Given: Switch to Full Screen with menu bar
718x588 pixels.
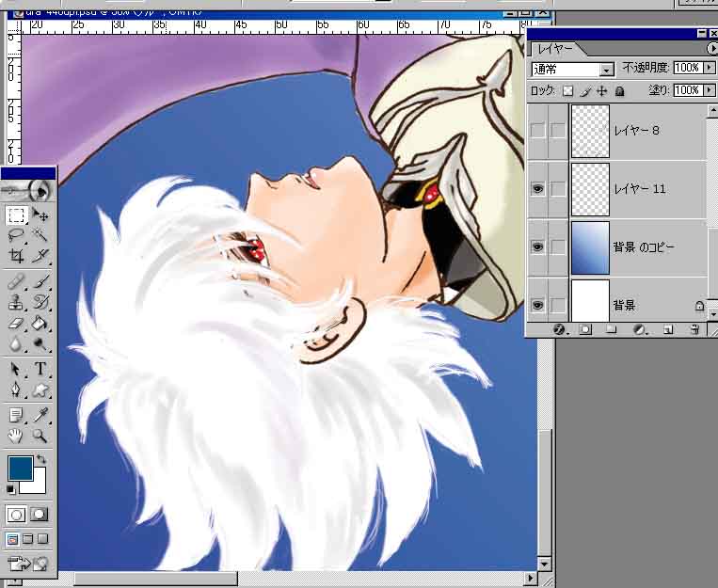Looking at the screenshot, I should 28,539.
